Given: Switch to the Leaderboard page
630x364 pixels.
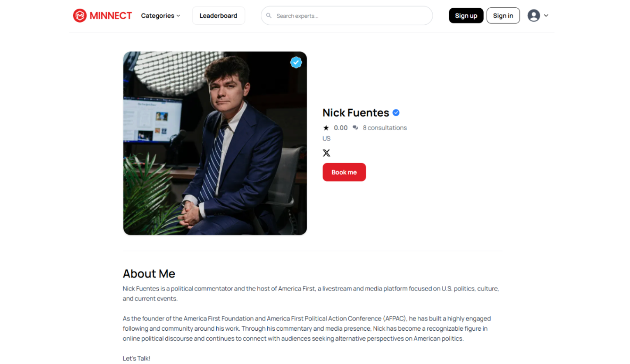Looking at the screenshot, I should pyautogui.click(x=218, y=15).
